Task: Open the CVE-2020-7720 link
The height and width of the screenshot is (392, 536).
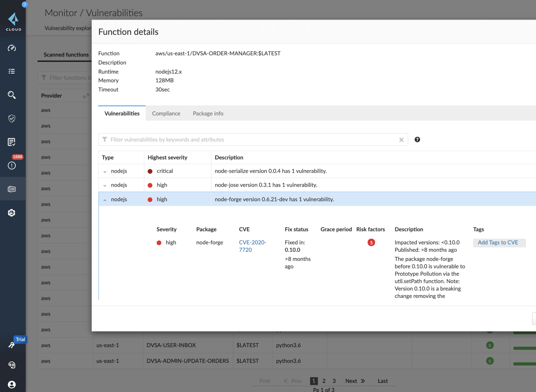Action: coord(252,246)
